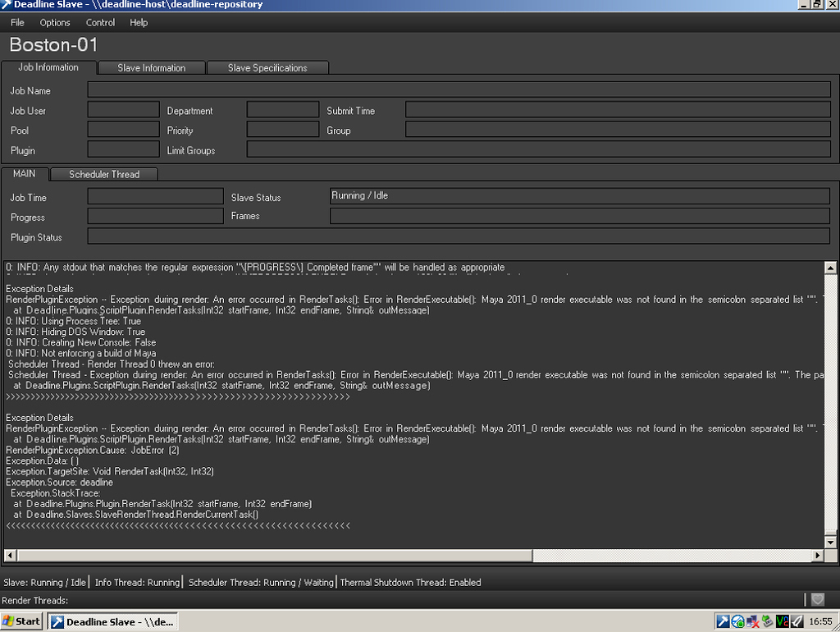The width and height of the screenshot is (840, 632).
Task: Open the Control menu
Action: [x=100, y=22]
